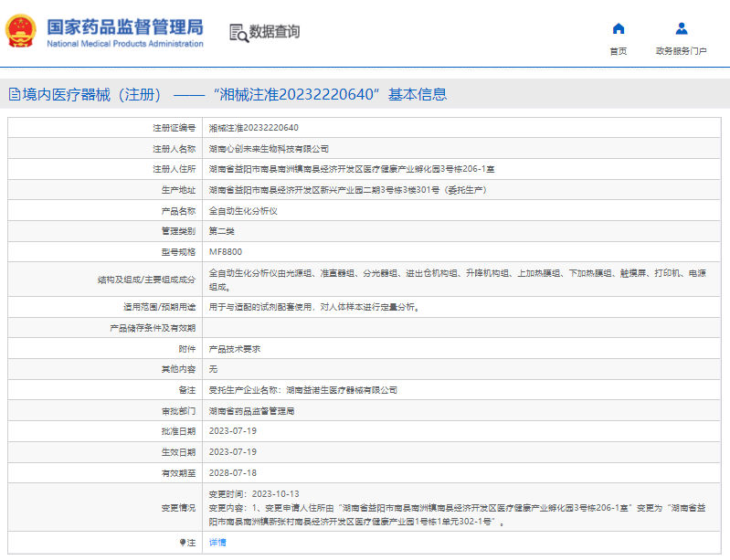Screen dimensions: 730x560
Task: Open the 政务服务门户 user icon
Action: click(x=682, y=29)
